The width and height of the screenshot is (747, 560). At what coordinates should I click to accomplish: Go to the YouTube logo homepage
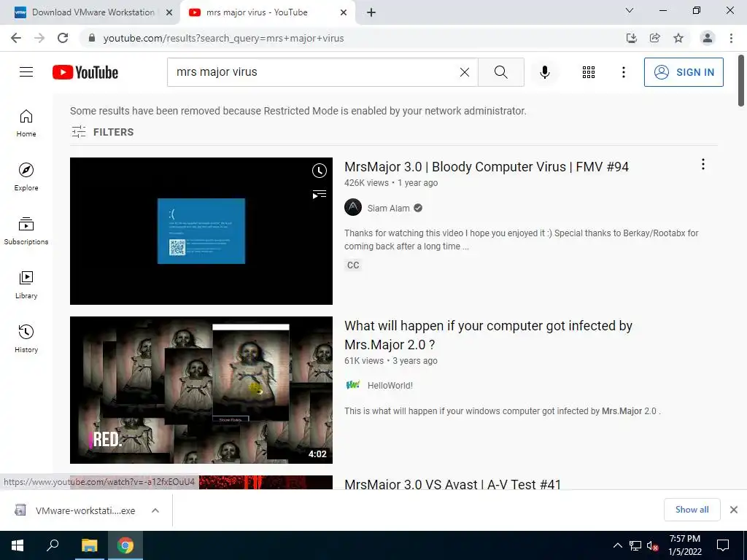coord(85,72)
